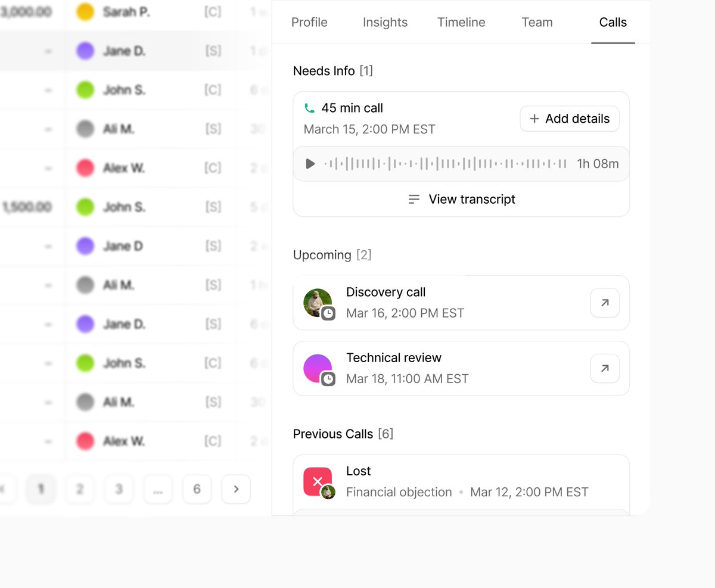This screenshot has height=588, width=715.
Task: Click the Sarah P. row yellow avatar
Action: coord(85,12)
